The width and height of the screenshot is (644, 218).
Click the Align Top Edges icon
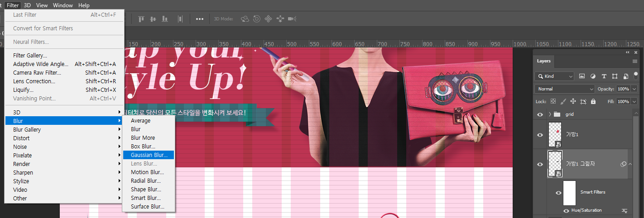pyautogui.click(x=141, y=19)
